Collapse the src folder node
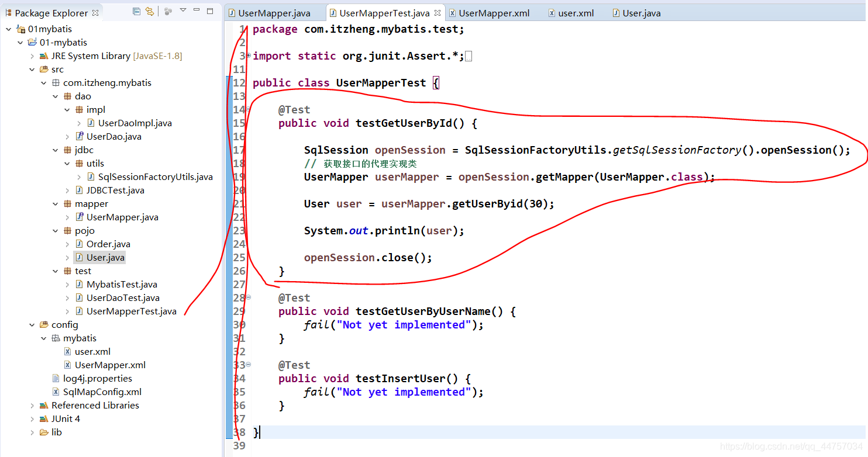868x457 pixels. (x=32, y=70)
